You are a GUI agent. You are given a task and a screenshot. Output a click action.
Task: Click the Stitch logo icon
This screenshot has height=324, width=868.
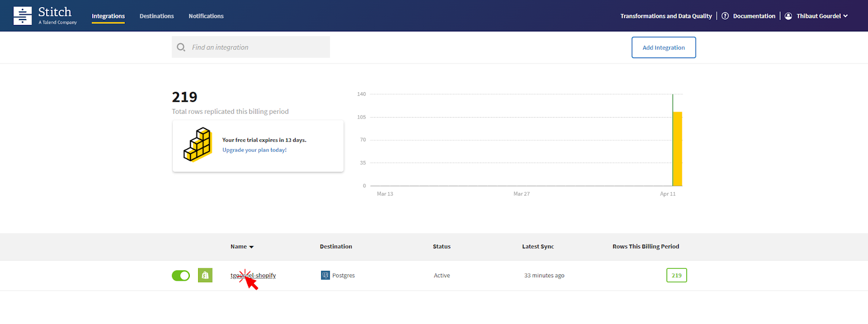point(22,16)
